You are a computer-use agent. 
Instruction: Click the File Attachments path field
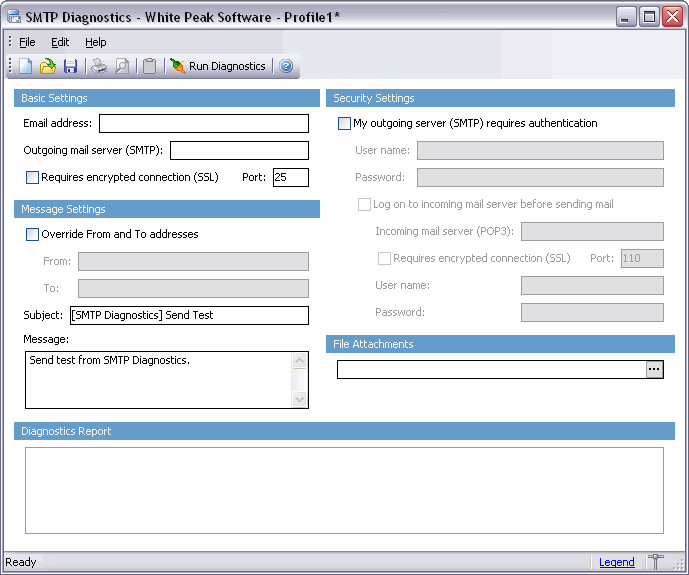(x=492, y=369)
